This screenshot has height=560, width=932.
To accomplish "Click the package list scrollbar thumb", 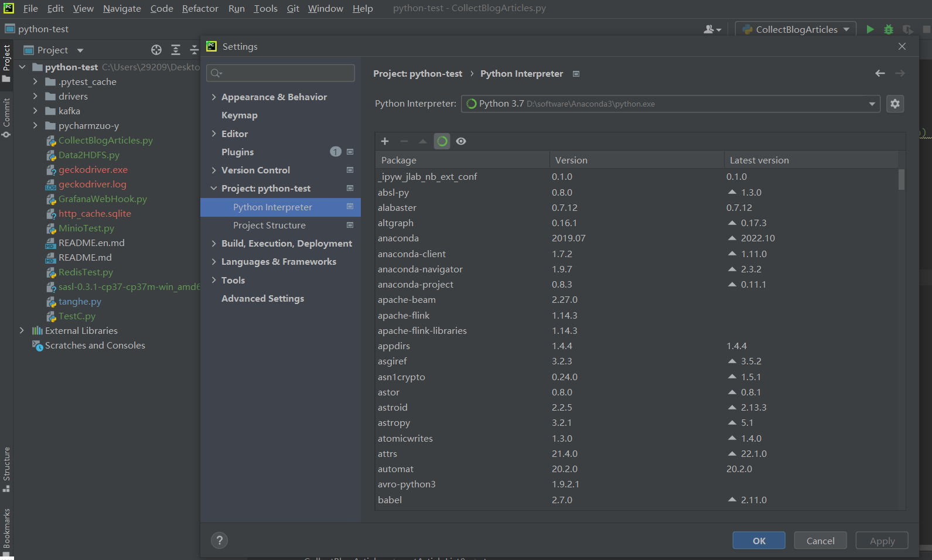I will click(x=902, y=179).
